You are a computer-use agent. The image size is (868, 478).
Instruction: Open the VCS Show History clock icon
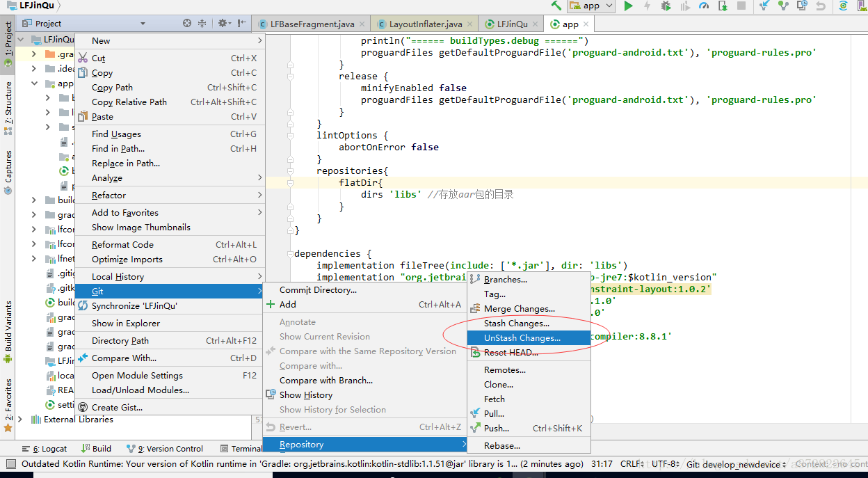[802, 6]
